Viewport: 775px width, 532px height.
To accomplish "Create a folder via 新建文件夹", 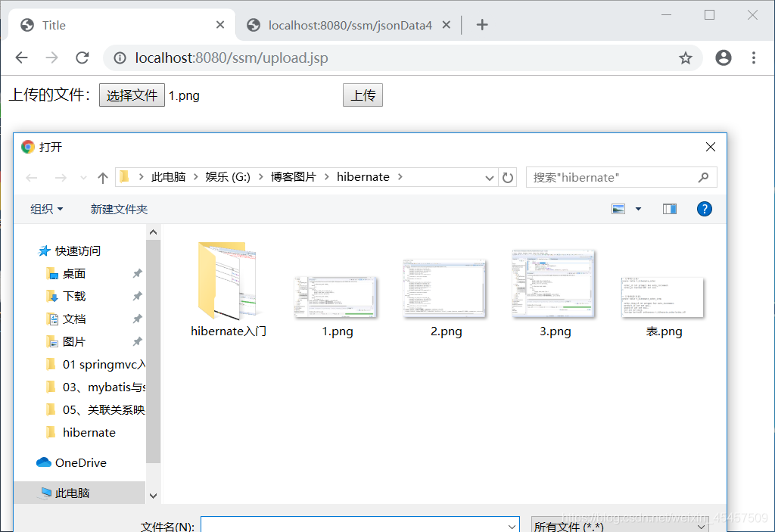I will tap(119, 208).
